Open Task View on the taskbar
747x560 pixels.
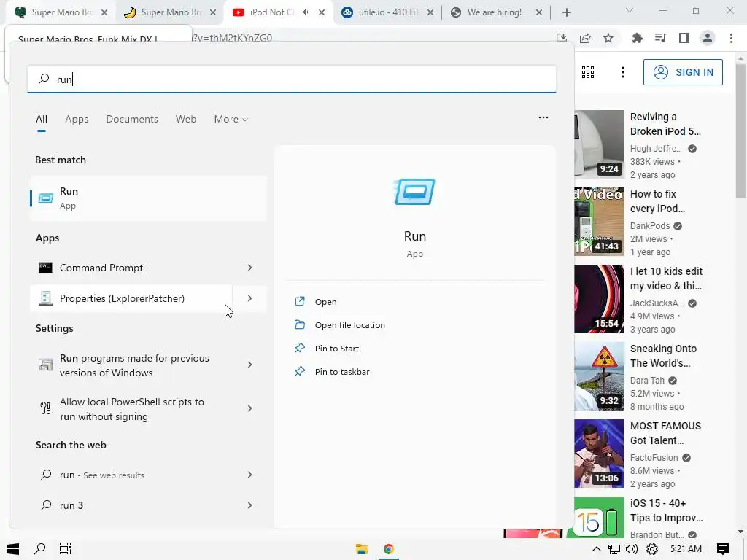(x=65, y=548)
